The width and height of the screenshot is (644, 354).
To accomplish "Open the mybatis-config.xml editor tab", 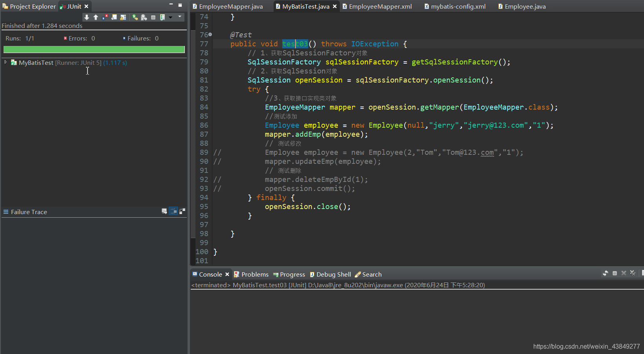I will point(455,6).
